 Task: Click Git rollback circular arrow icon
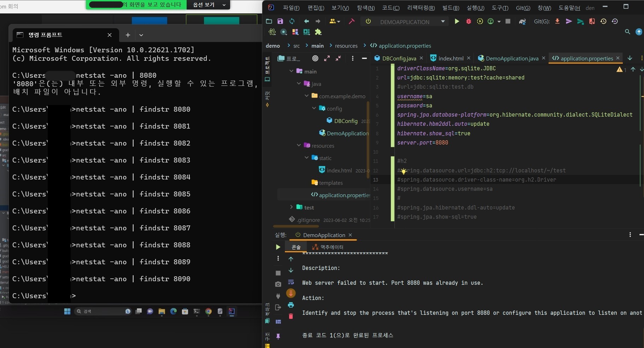(x=615, y=22)
